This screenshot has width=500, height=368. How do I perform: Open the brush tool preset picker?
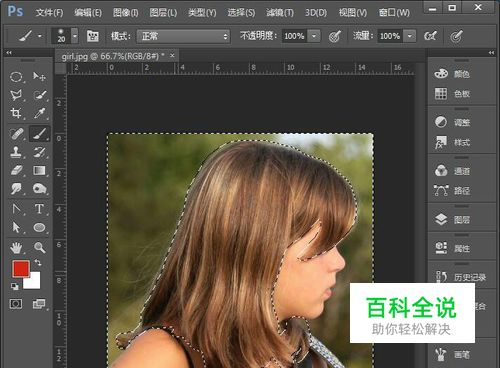click(x=30, y=36)
